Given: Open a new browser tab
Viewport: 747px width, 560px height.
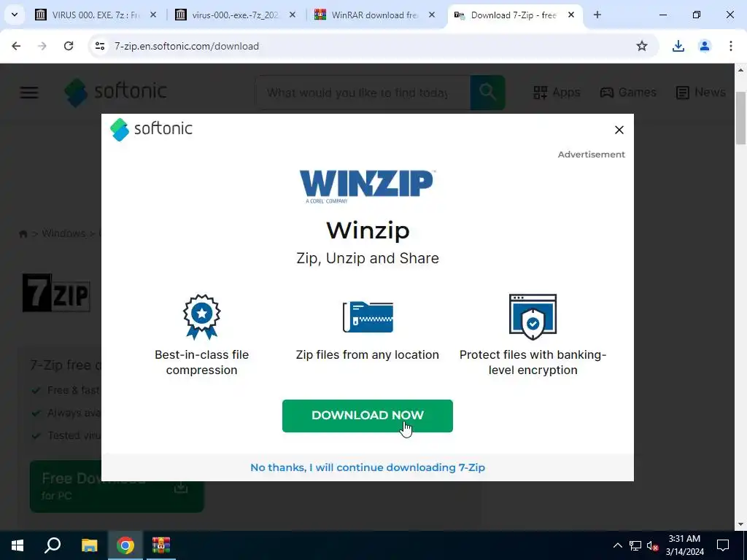Looking at the screenshot, I should [x=597, y=15].
